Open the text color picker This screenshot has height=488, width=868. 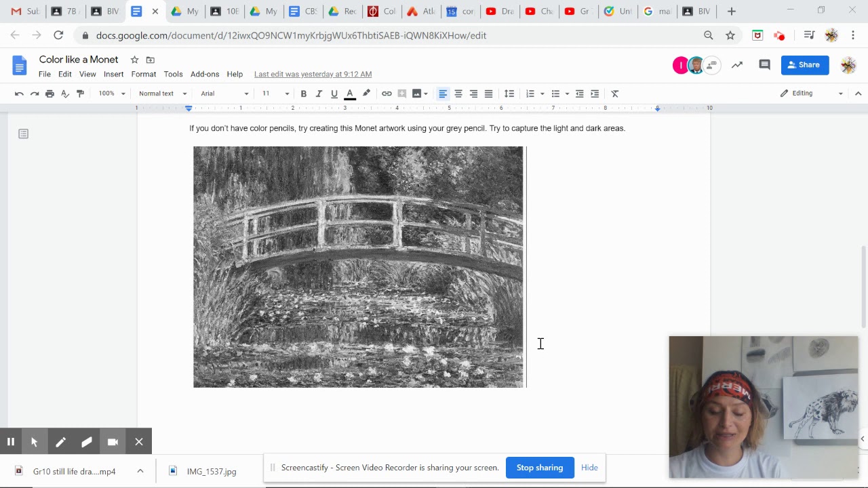[350, 94]
